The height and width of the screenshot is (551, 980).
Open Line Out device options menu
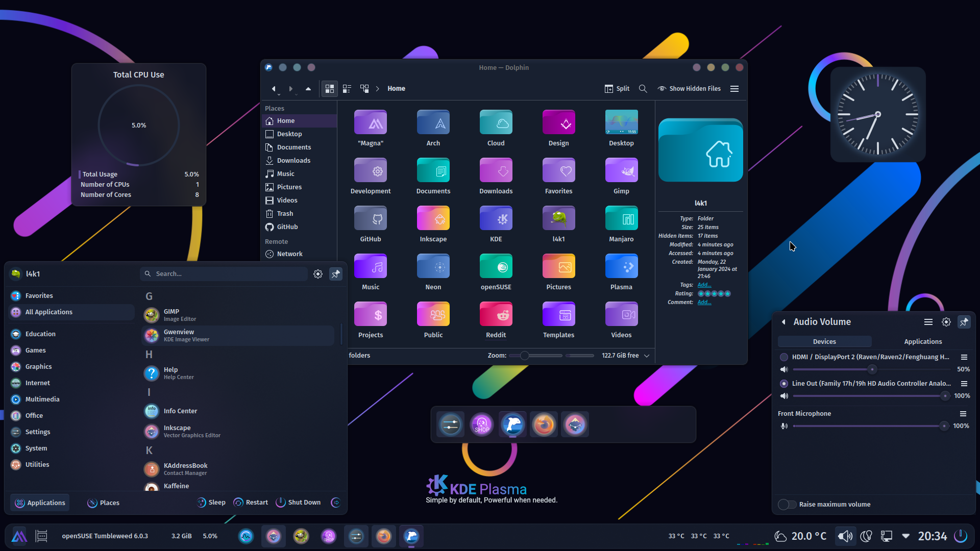pyautogui.click(x=964, y=384)
